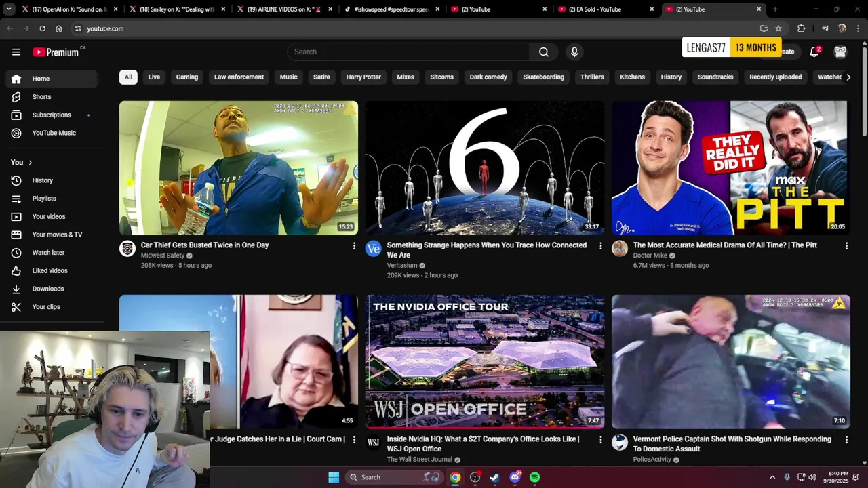Start voice search with microphone icon
The width and height of the screenshot is (868, 488).
(574, 52)
